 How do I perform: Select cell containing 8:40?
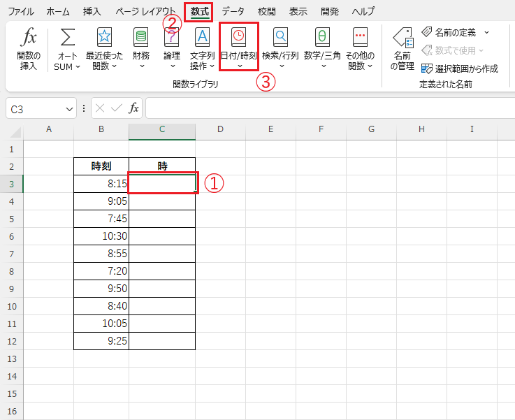click(x=101, y=305)
